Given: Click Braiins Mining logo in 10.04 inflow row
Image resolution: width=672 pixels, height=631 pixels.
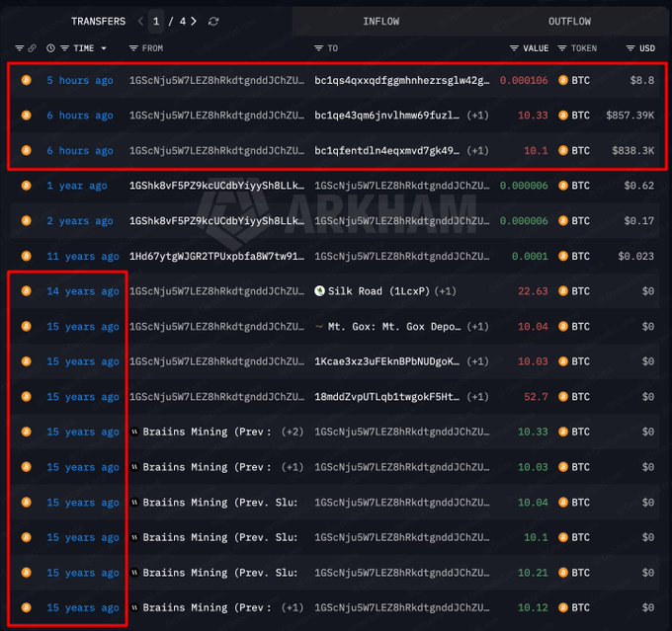Looking at the screenshot, I should coord(134,502).
